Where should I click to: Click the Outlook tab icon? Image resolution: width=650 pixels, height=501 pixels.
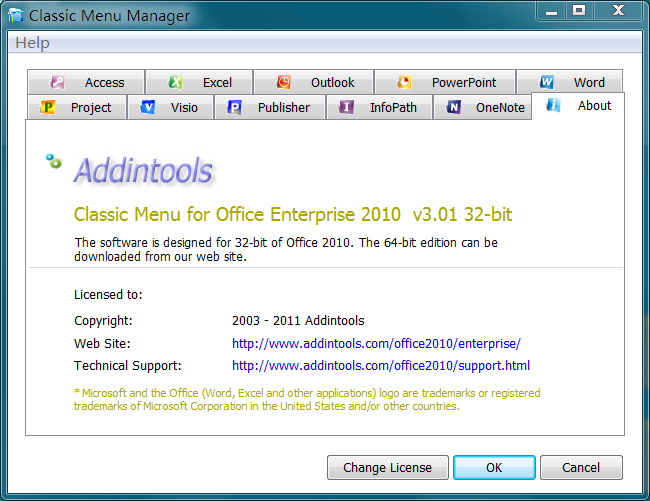coord(284,83)
